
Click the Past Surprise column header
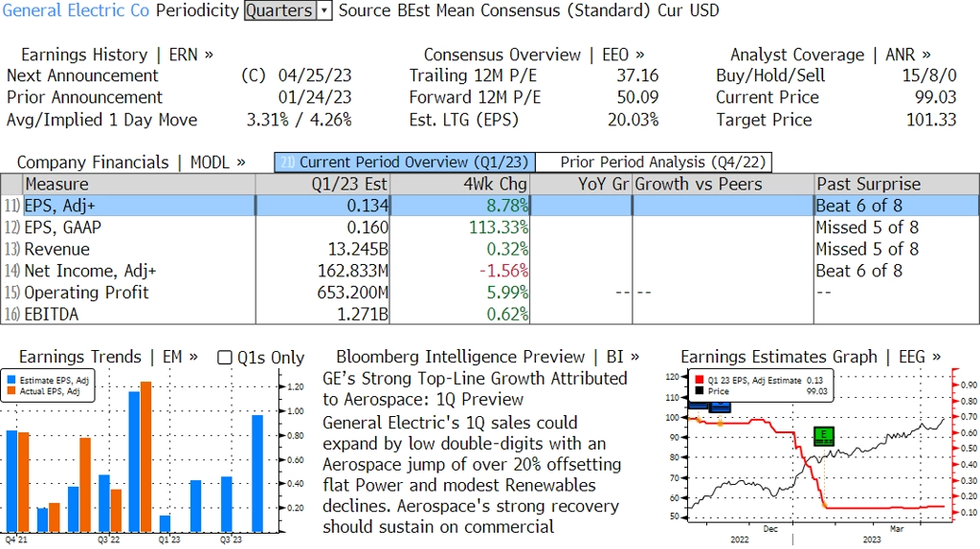(x=896, y=185)
